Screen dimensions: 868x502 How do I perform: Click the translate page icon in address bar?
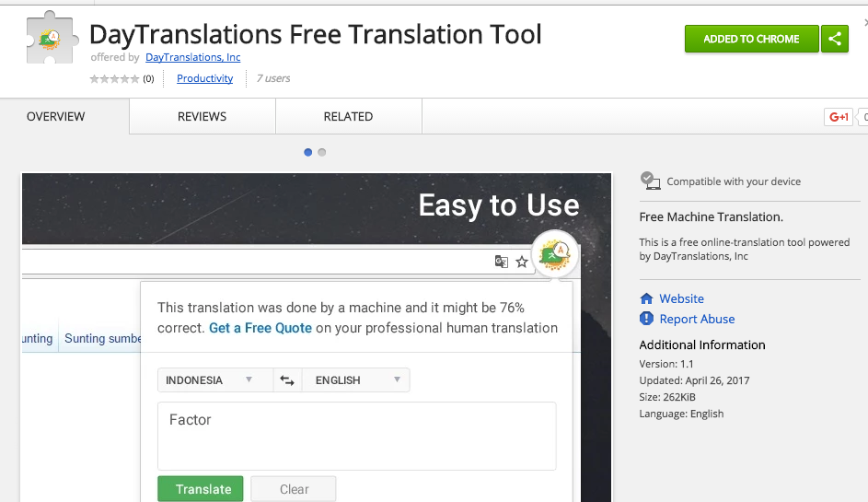pyautogui.click(x=502, y=262)
